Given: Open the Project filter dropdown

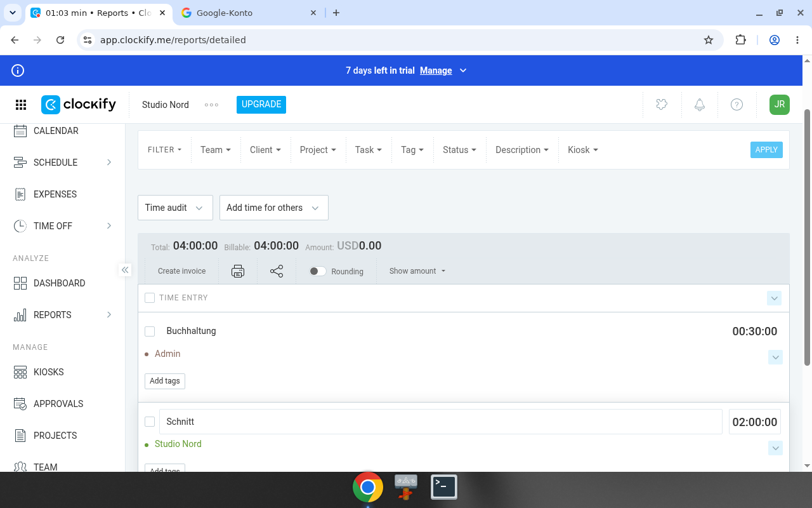Looking at the screenshot, I should tap(318, 150).
